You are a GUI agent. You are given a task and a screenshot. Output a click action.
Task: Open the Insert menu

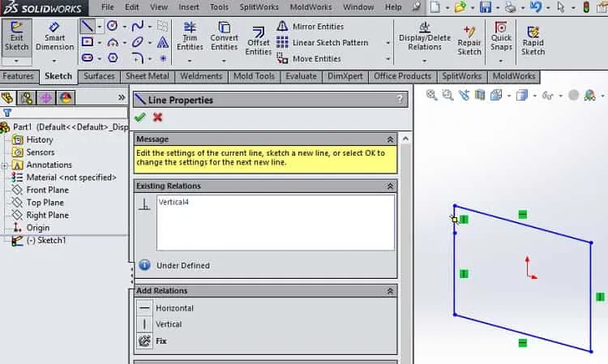click(x=188, y=7)
